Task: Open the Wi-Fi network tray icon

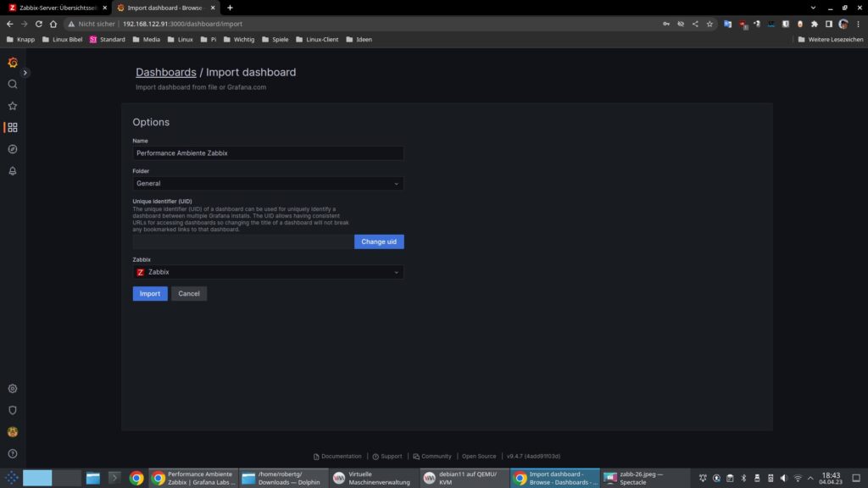Action: coord(798,478)
